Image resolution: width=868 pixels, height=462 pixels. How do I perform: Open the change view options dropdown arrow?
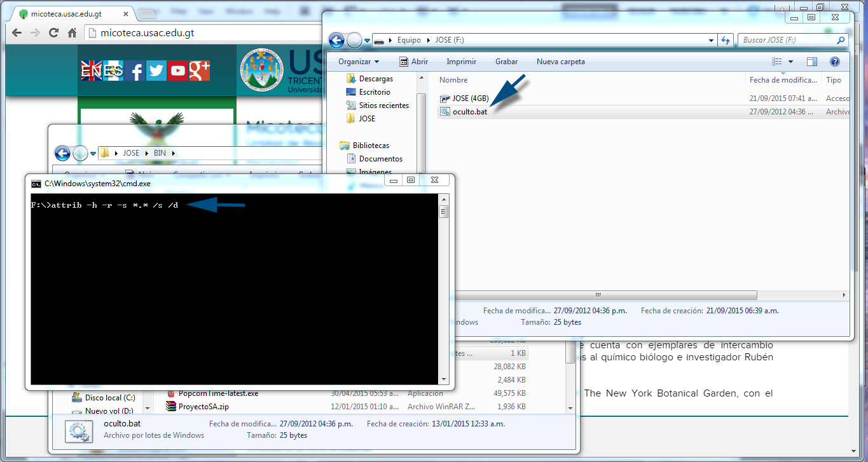[x=790, y=62]
